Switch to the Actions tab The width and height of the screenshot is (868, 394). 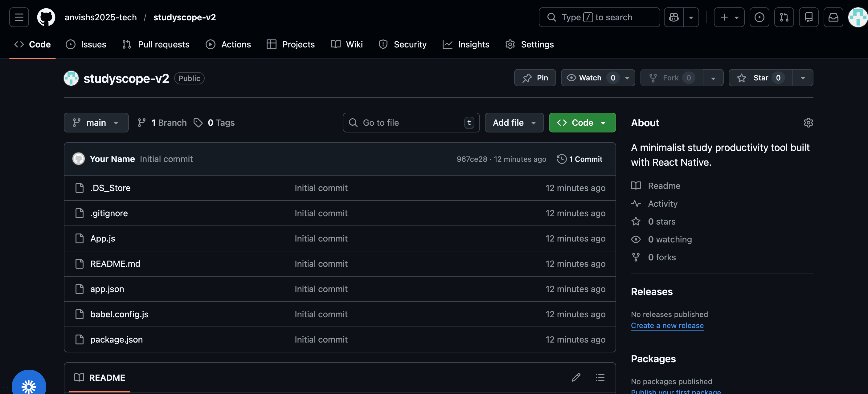pos(228,44)
